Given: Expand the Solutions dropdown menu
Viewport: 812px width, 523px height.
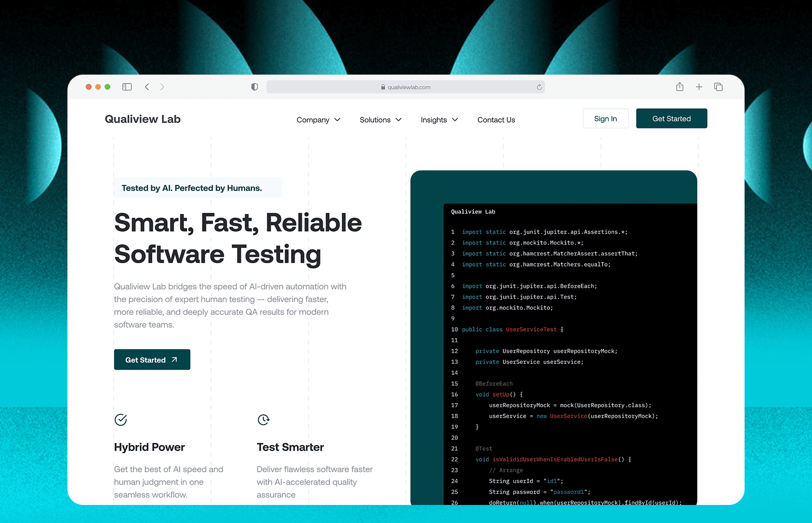Looking at the screenshot, I should (380, 120).
